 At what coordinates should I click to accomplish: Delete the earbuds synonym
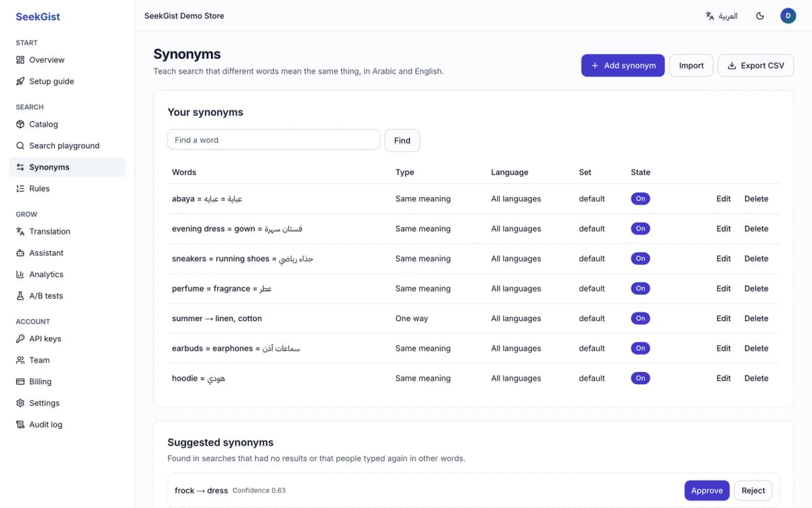(756, 347)
